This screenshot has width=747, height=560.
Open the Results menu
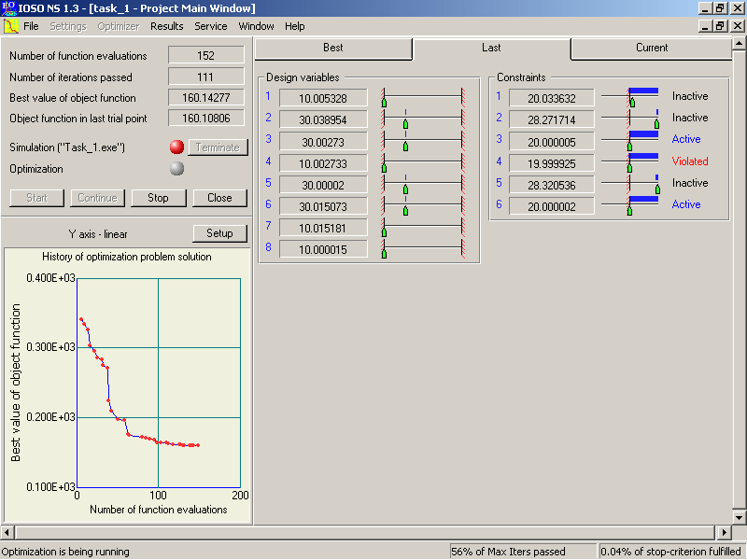point(167,26)
